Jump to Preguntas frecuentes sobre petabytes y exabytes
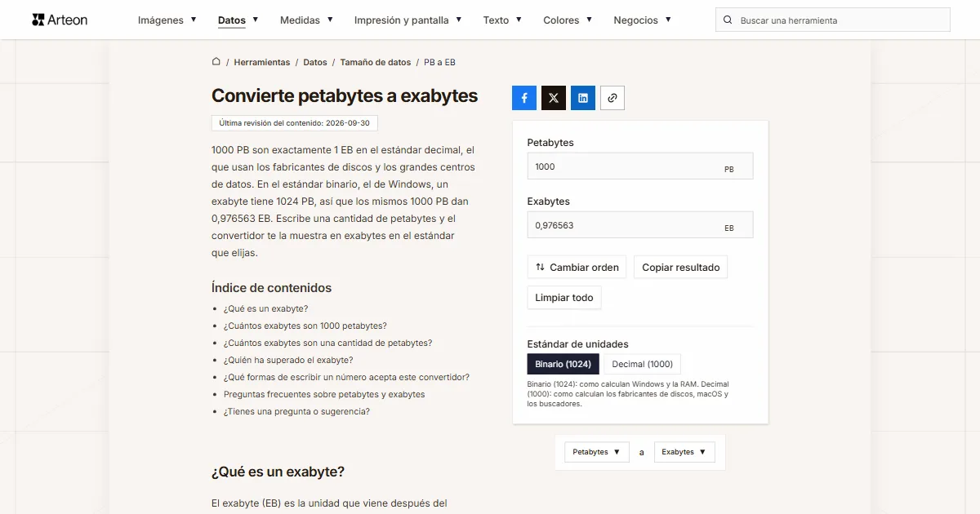The width and height of the screenshot is (980, 514). (x=324, y=394)
